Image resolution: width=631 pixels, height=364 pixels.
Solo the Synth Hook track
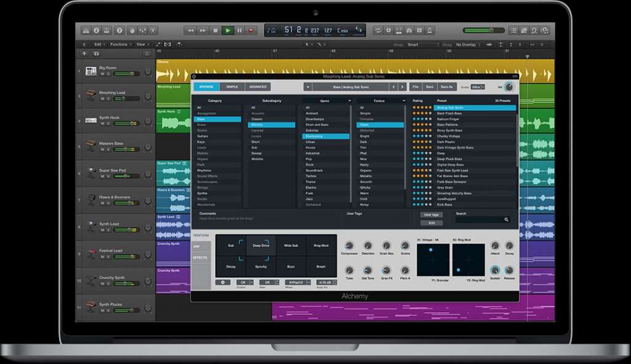click(x=108, y=124)
